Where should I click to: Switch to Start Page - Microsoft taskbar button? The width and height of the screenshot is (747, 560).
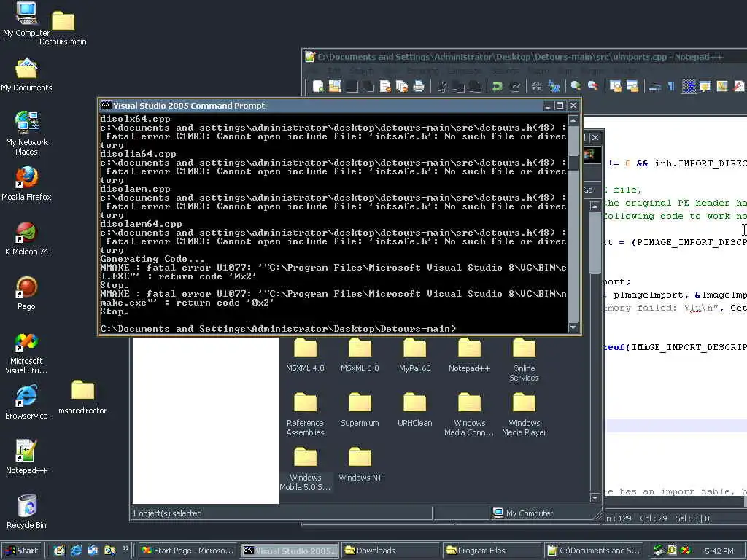187,551
